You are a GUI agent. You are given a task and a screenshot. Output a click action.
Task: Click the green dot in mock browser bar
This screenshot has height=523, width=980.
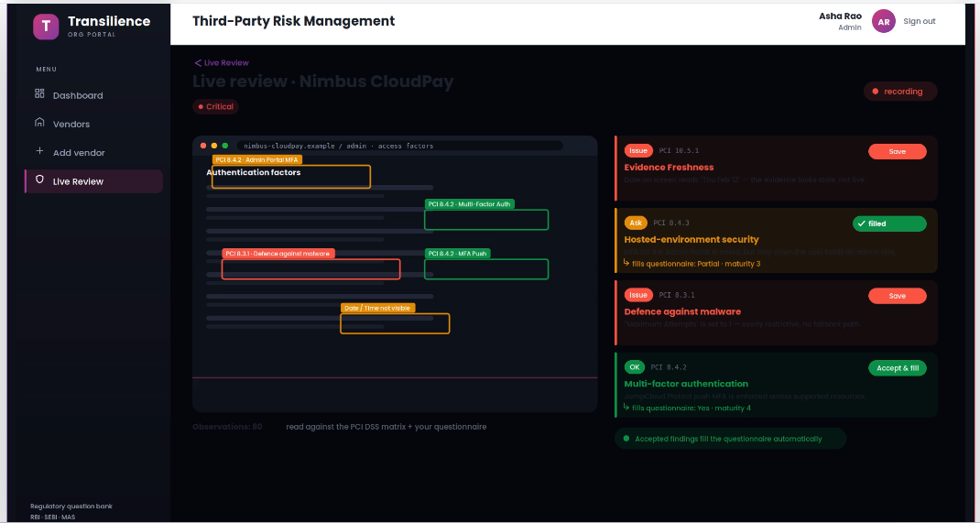click(x=225, y=146)
